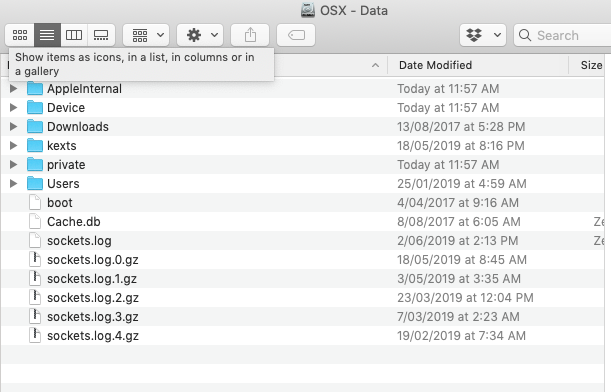Click the 25/01/2019 at 4:59 AM date
Screen dimensions: 611x392
462,184
